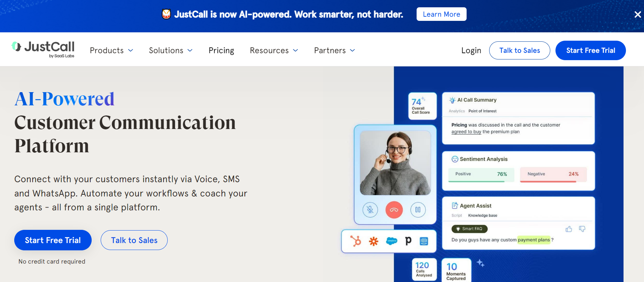Expand the Products chevron arrow
The width and height of the screenshot is (644, 282).
pos(131,50)
